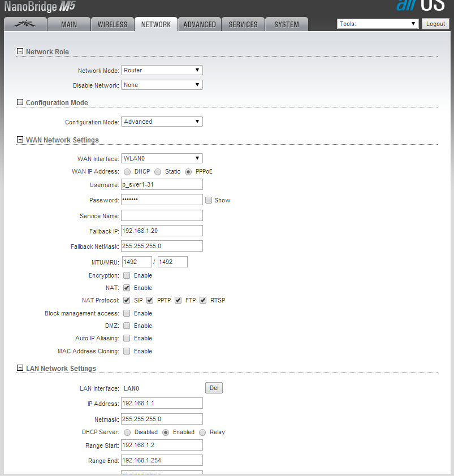Image resolution: width=454 pixels, height=476 pixels.
Task: Set DHCP Server to Enabled
Action: (x=166, y=432)
